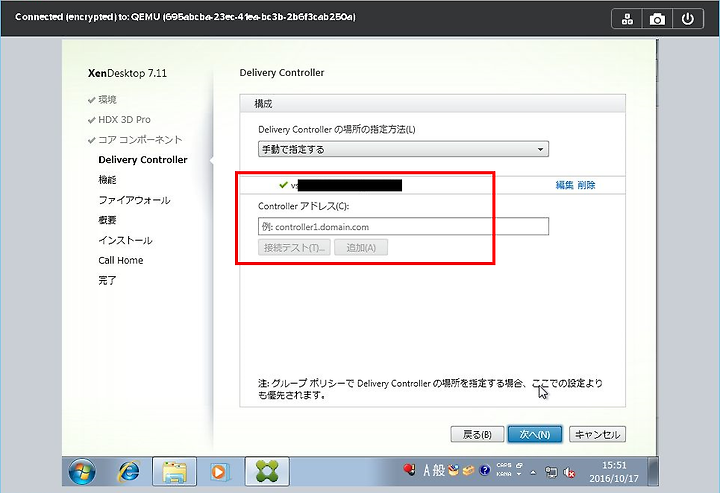The image size is (720, 493).
Task: Open the '手動で指定する' location method dropdown
Action: (x=403, y=149)
